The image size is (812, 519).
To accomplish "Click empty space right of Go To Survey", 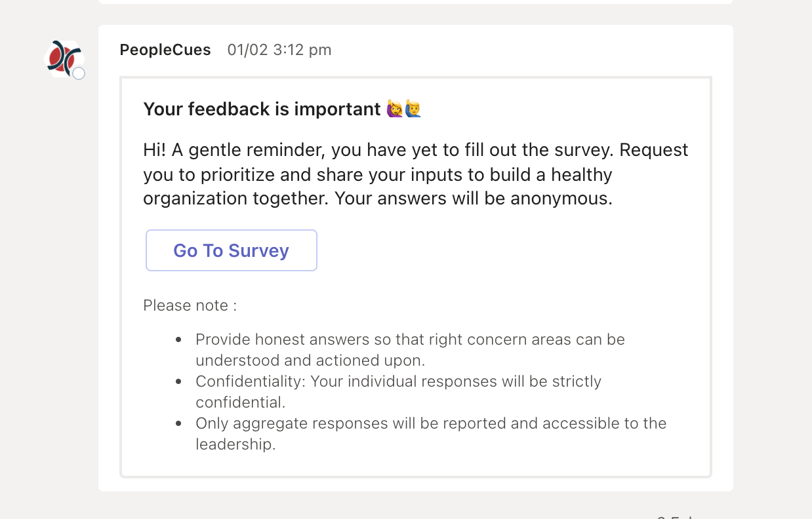I will click(x=512, y=250).
